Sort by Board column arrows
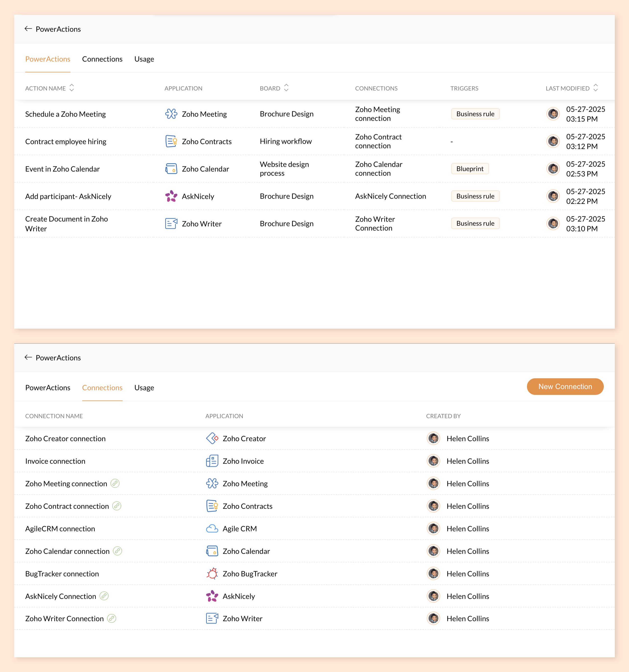This screenshot has width=629, height=672. tap(286, 88)
